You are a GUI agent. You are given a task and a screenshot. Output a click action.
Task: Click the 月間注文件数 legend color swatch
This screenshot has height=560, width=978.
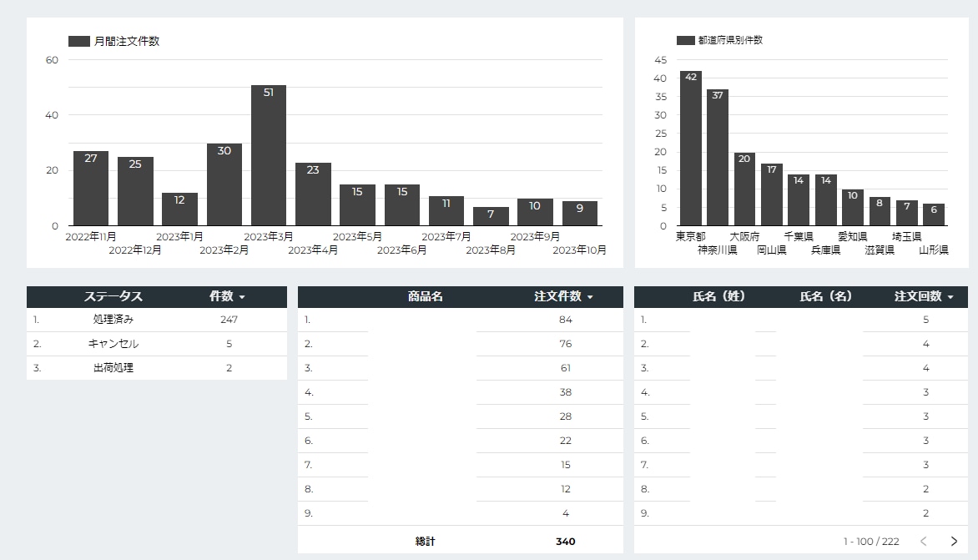pos(79,41)
